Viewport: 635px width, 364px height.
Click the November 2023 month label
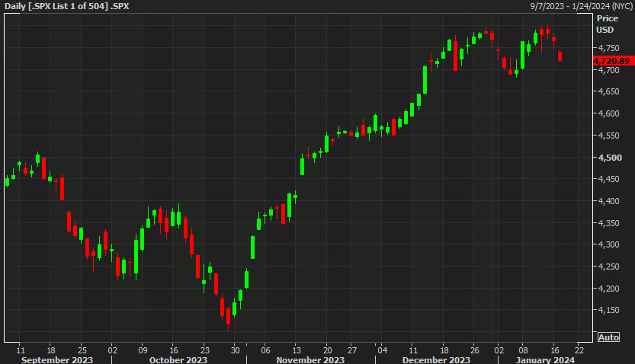pos(310,359)
